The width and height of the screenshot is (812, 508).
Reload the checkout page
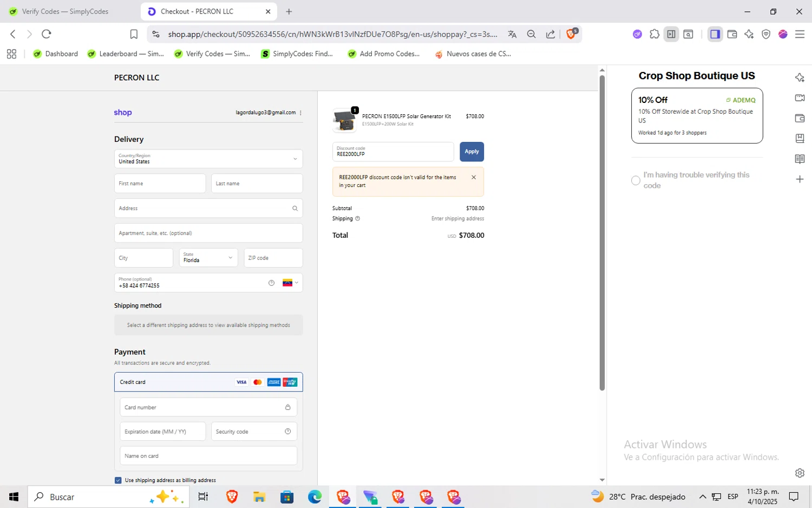(47, 34)
